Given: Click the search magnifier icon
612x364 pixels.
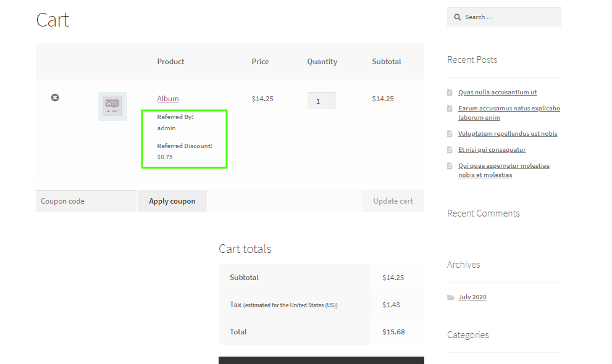Looking at the screenshot, I should coord(458,17).
